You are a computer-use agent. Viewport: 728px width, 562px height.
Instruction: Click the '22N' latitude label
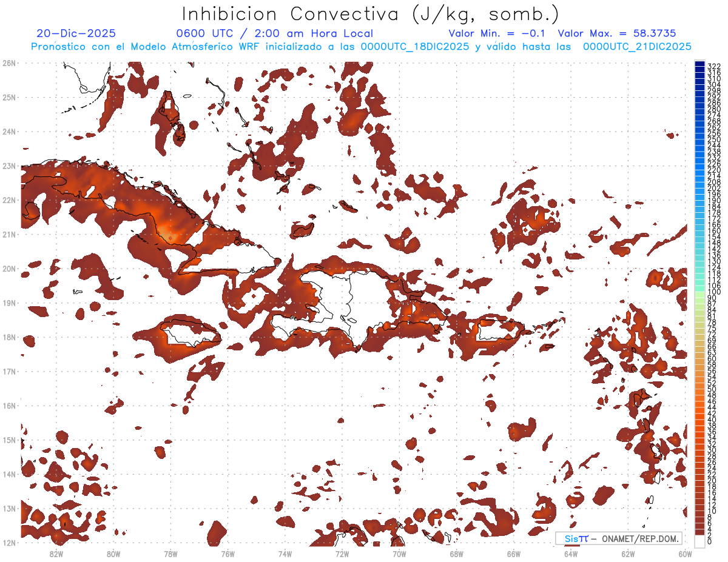[x=8, y=200]
